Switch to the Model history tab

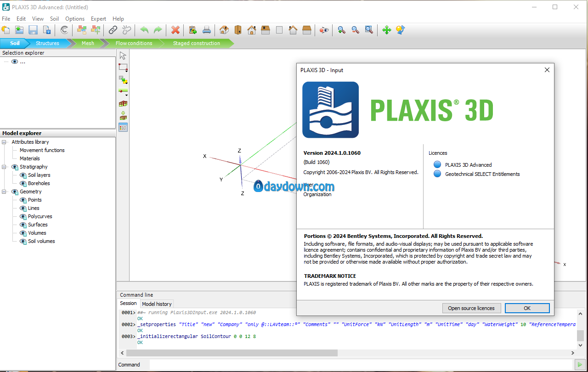[157, 304]
